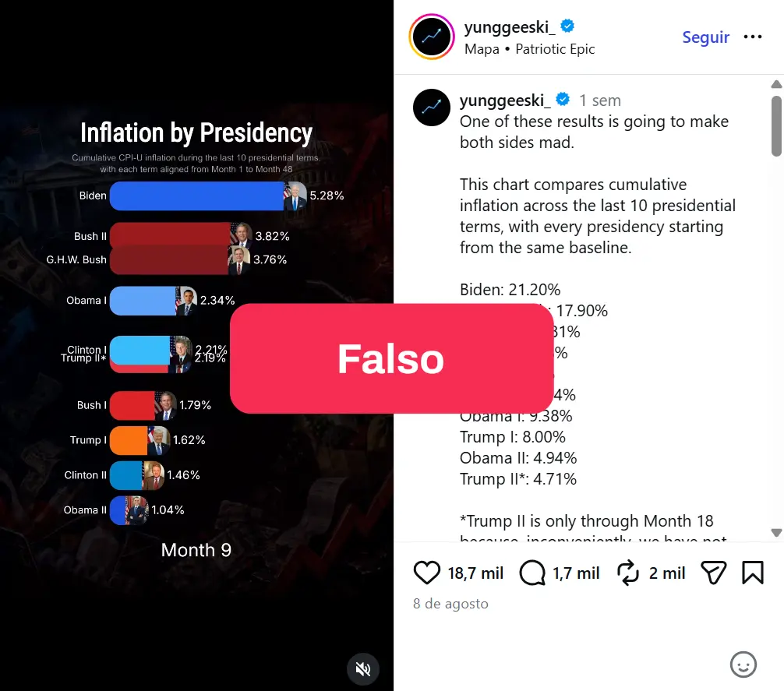Open comments via speech bubble icon
This screenshot has height=691, width=784.
(532, 573)
